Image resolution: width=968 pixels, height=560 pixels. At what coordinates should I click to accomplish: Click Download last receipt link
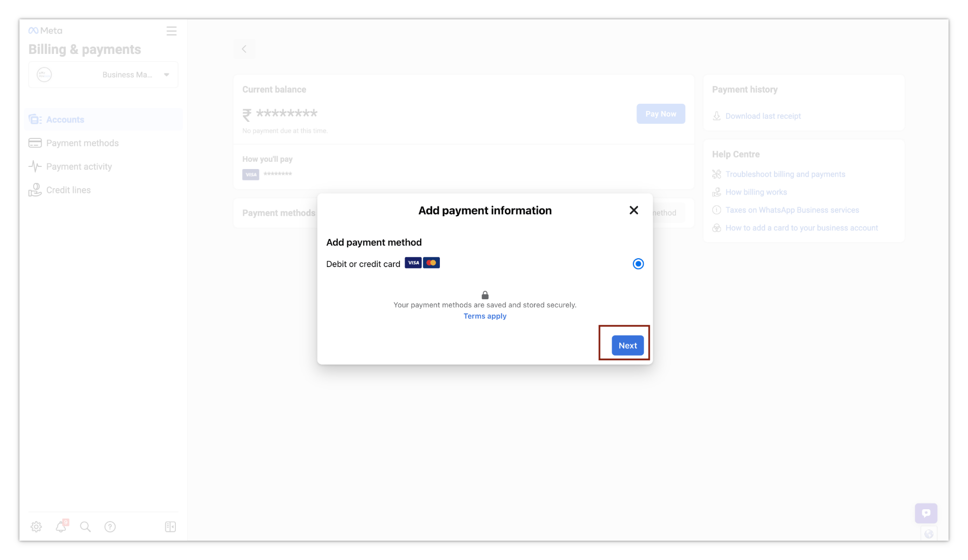point(763,116)
